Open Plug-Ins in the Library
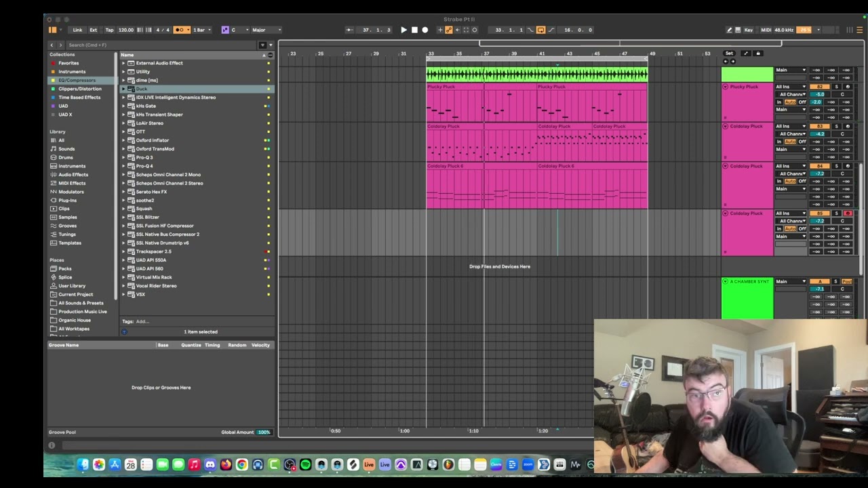 [x=68, y=200]
